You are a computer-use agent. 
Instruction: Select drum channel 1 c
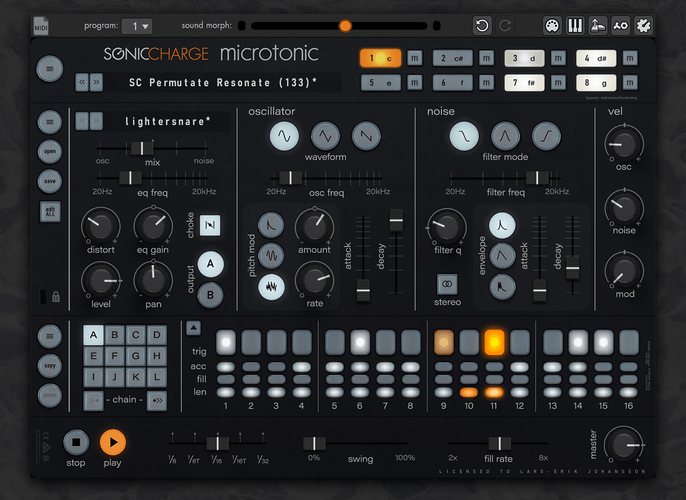point(380,58)
